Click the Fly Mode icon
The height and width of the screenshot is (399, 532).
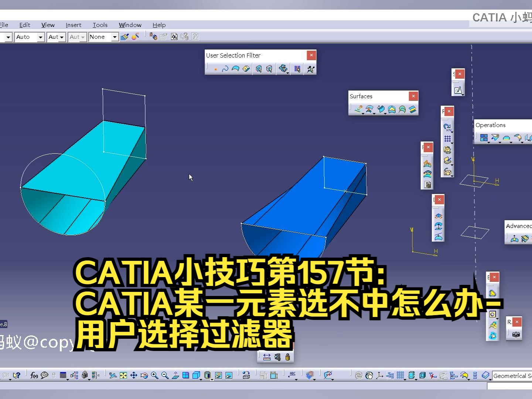point(113,375)
